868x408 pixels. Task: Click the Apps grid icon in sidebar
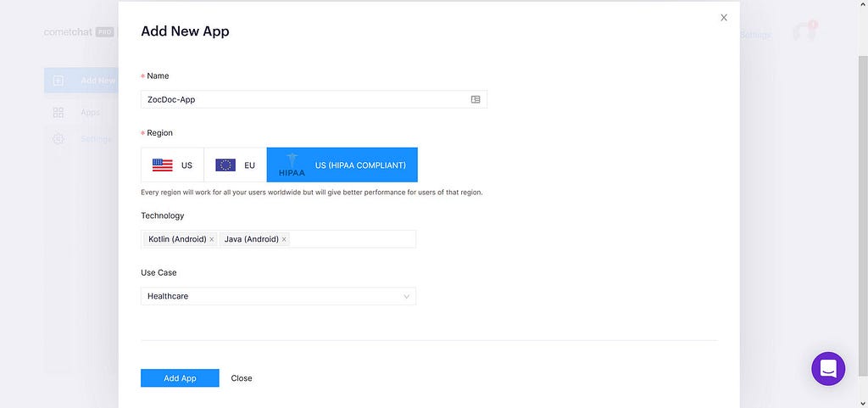pos(58,112)
